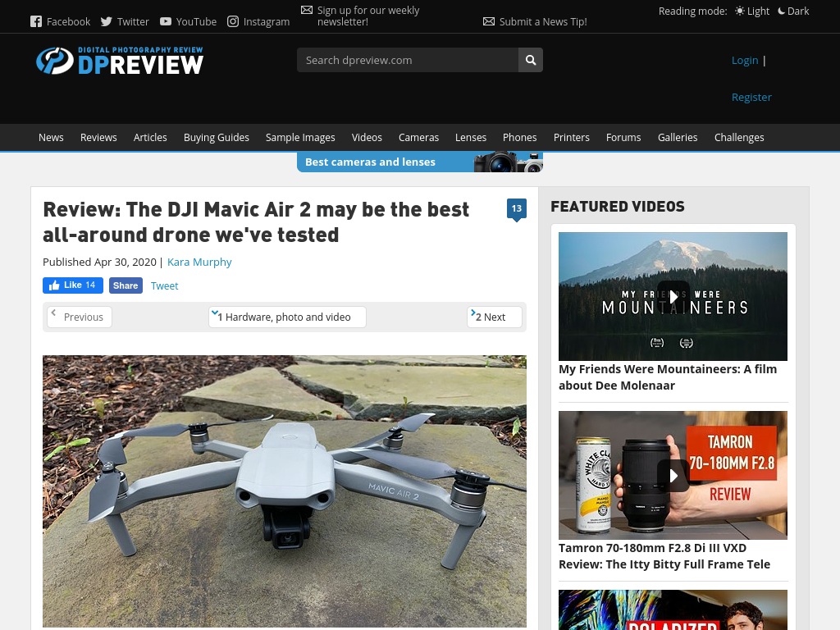This screenshot has height=630, width=840.
Task: Click the newsletter envelope icon
Action: pos(307,10)
